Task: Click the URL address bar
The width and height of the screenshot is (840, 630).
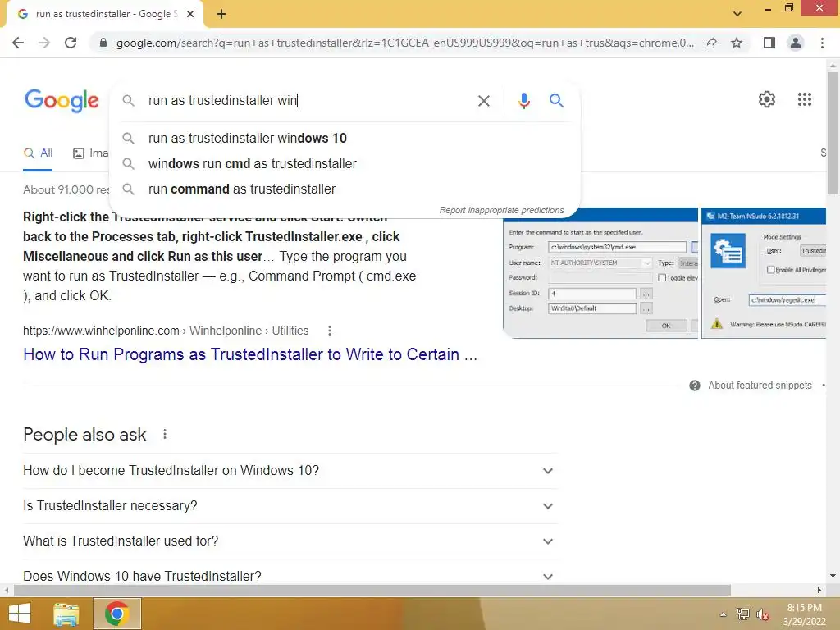Action: tap(404, 43)
